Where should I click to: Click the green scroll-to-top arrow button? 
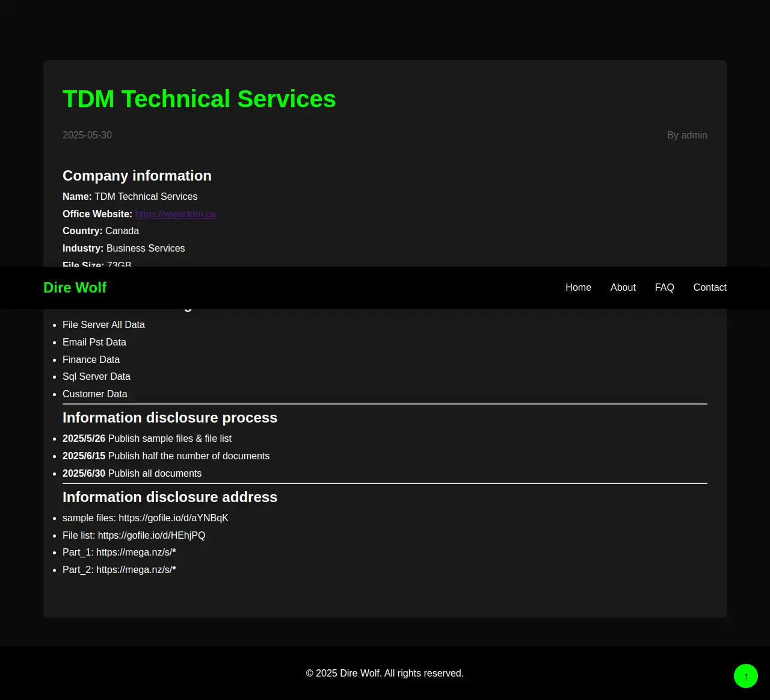click(x=745, y=676)
